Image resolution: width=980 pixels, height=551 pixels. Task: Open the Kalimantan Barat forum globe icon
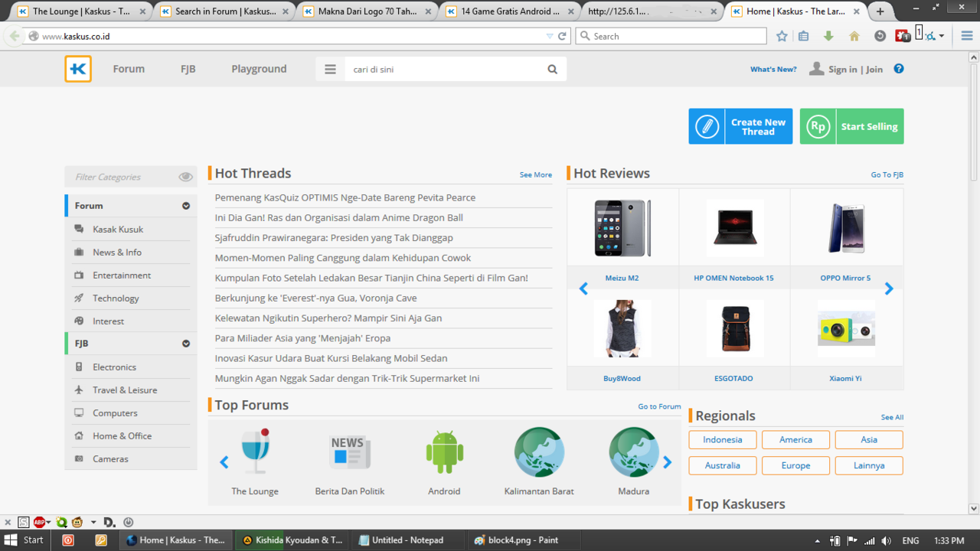click(539, 452)
